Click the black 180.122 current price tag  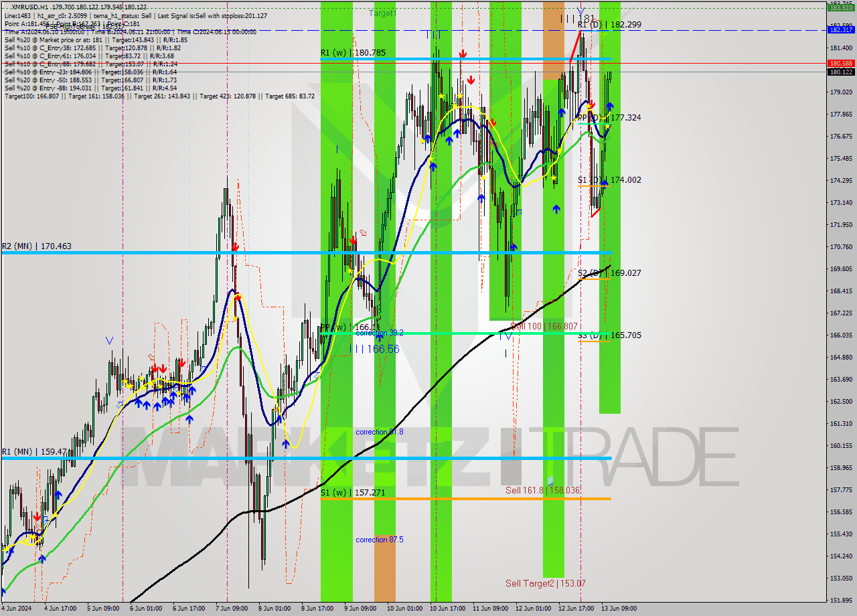pyautogui.click(x=840, y=72)
